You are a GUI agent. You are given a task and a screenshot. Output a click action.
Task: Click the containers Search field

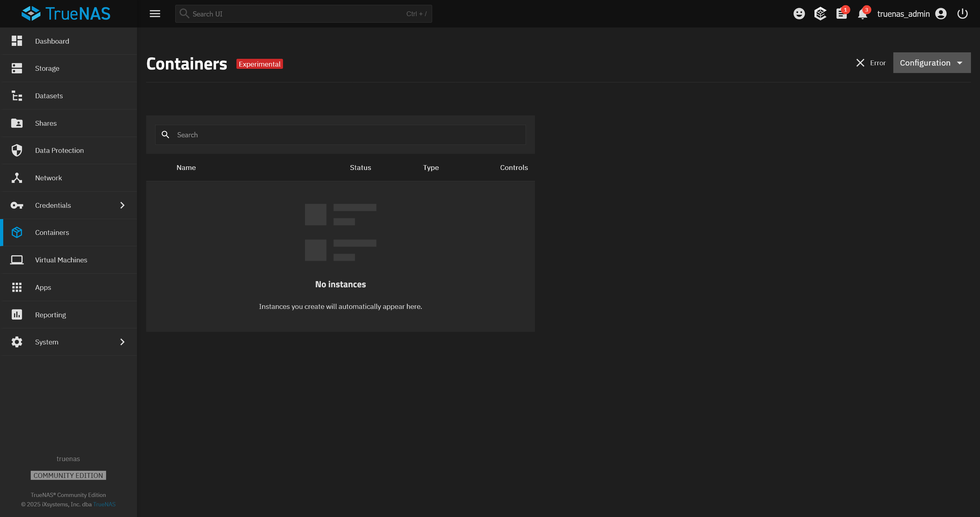[340, 134]
